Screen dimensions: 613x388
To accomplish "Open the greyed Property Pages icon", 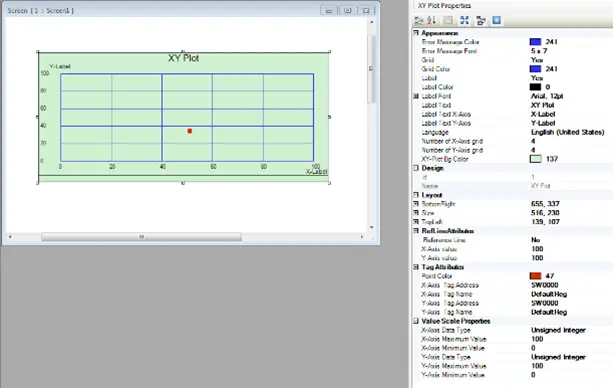I will [448, 20].
